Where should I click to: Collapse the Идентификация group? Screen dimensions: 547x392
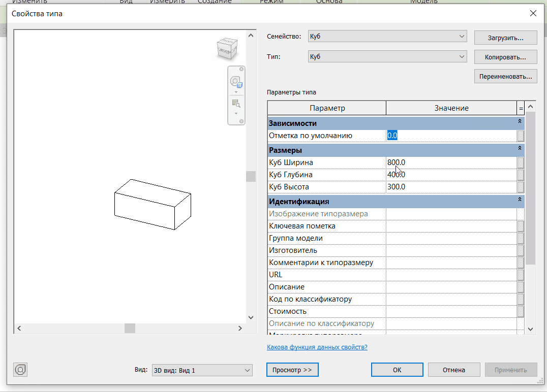point(520,200)
